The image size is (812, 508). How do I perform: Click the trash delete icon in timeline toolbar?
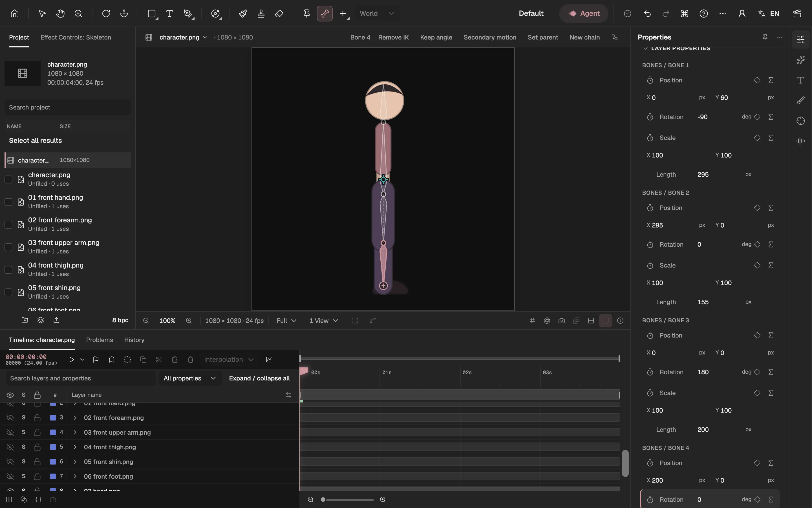[191, 360]
